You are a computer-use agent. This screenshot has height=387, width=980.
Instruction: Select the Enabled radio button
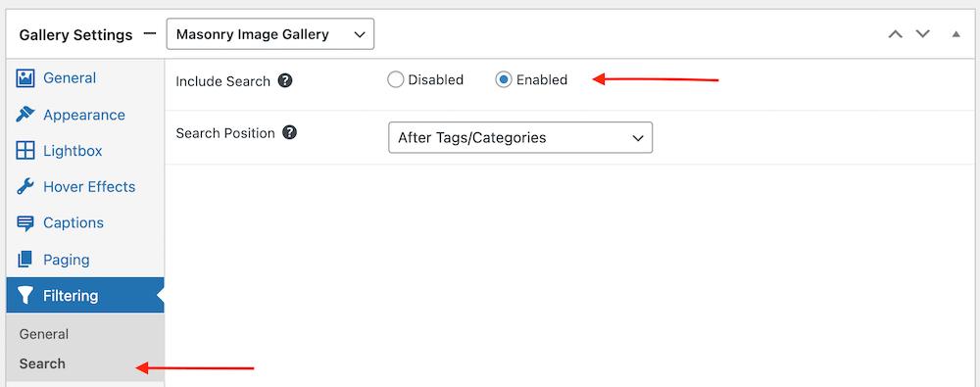click(x=504, y=80)
